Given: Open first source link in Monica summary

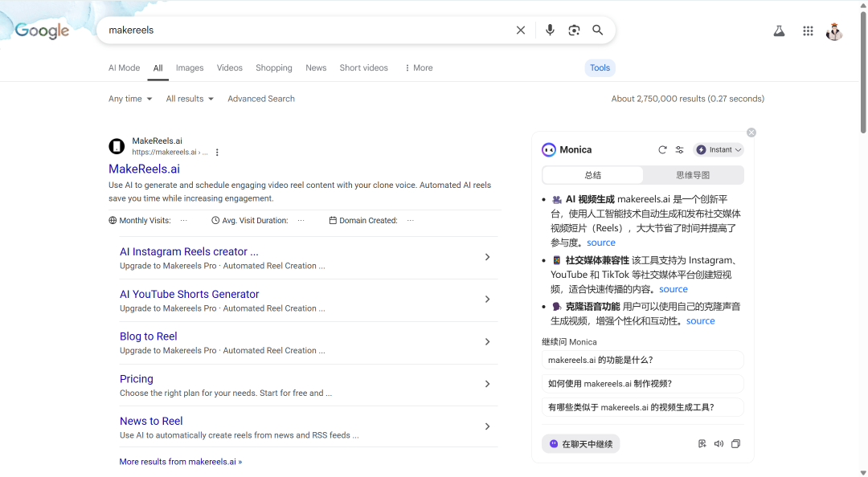Looking at the screenshot, I should coord(601,243).
